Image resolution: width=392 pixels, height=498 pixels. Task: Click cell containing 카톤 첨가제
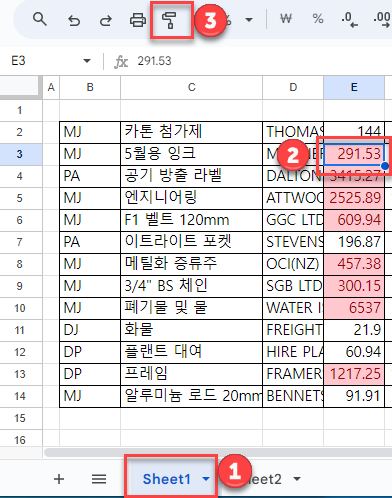(x=191, y=132)
